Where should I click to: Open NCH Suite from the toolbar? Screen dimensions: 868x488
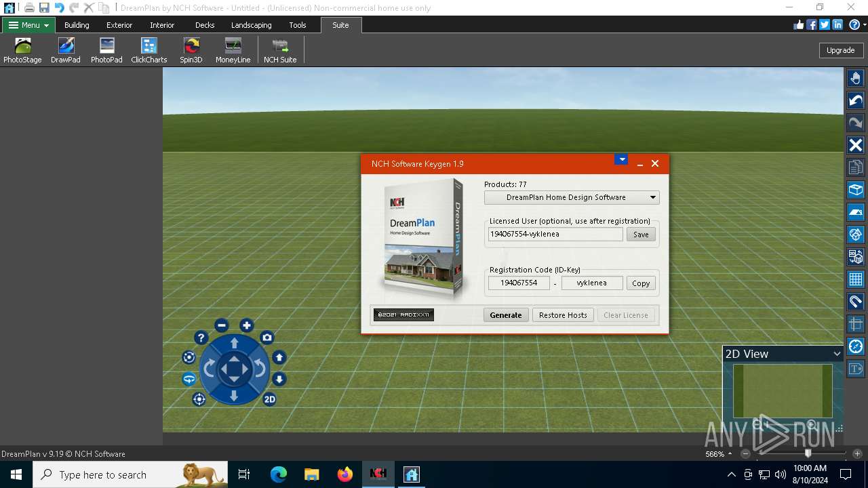pyautogui.click(x=280, y=51)
